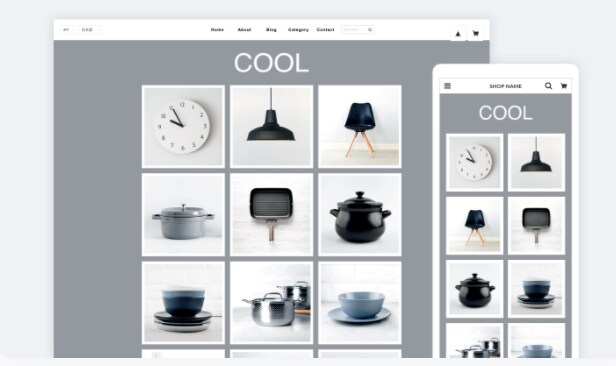
Task: Open the black clay pot product on desktop
Action: point(360,215)
